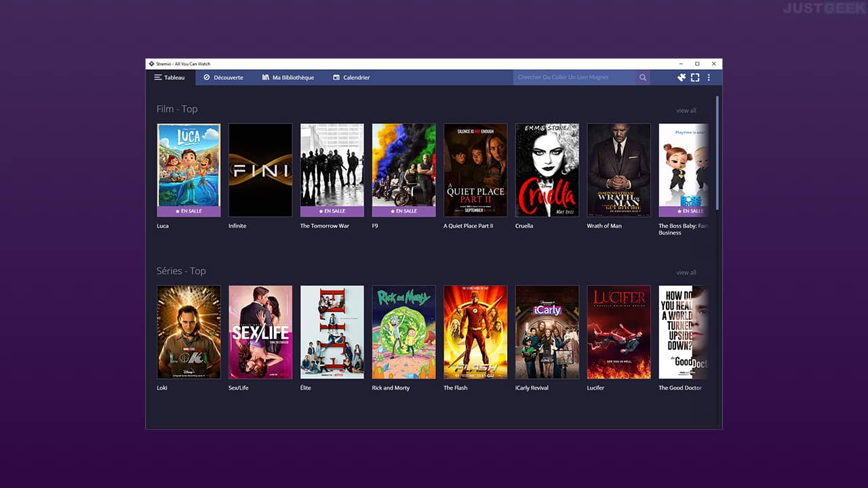
Task: Open the Élite series poster
Action: pos(332,332)
